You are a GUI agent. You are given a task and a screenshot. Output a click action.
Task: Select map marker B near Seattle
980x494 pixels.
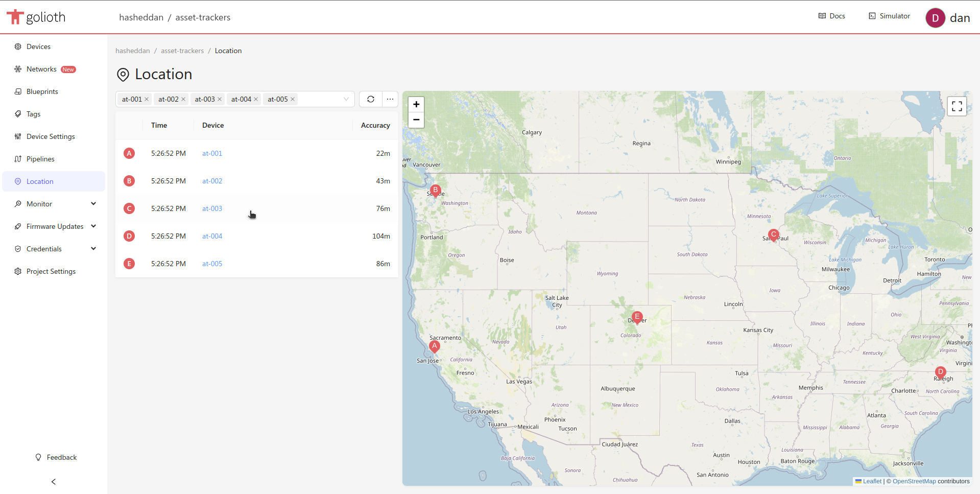[x=436, y=191]
